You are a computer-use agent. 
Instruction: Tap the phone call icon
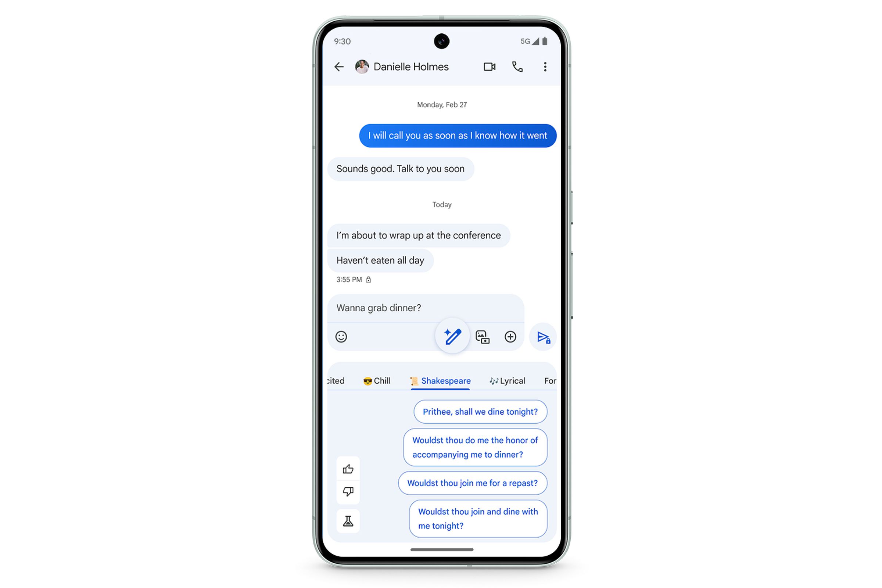[517, 66]
